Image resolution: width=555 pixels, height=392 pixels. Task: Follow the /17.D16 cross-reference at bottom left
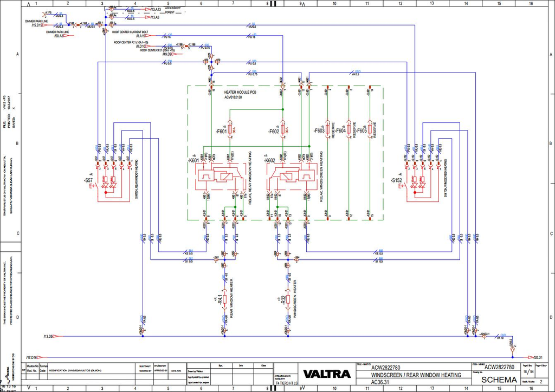click(x=37, y=357)
